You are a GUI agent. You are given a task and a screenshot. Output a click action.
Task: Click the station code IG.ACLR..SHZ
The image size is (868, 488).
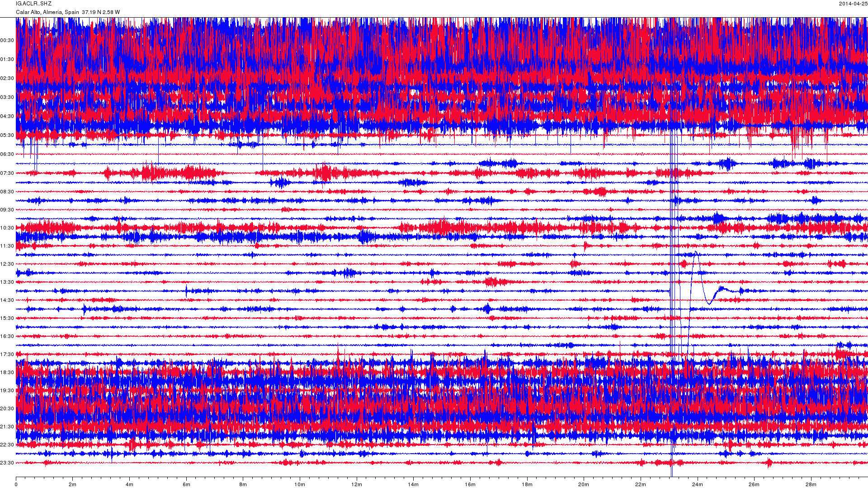33,4
